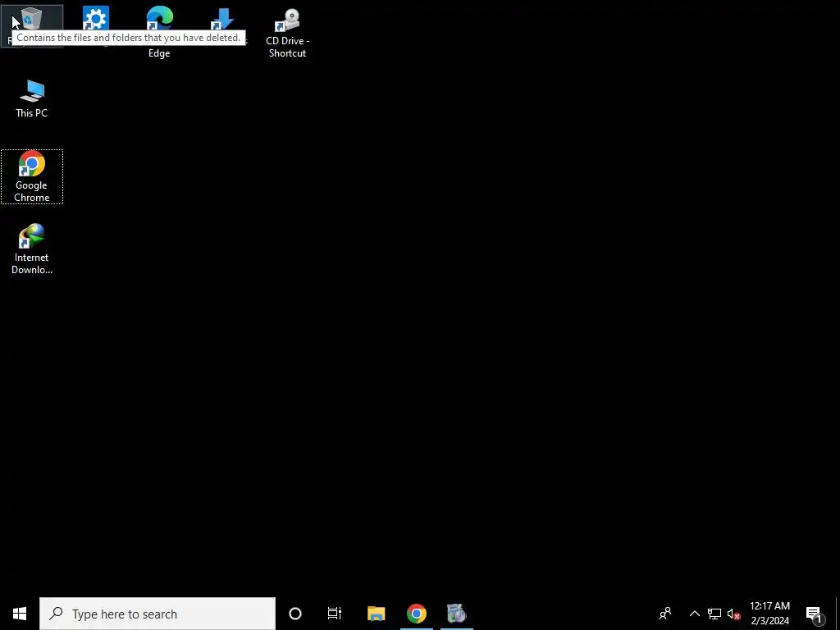Select the Microsoft Edge desktop shortcut

(159, 20)
